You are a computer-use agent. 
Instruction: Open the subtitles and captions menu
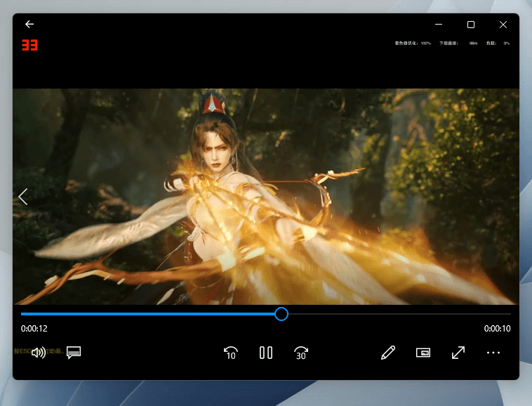click(x=74, y=353)
